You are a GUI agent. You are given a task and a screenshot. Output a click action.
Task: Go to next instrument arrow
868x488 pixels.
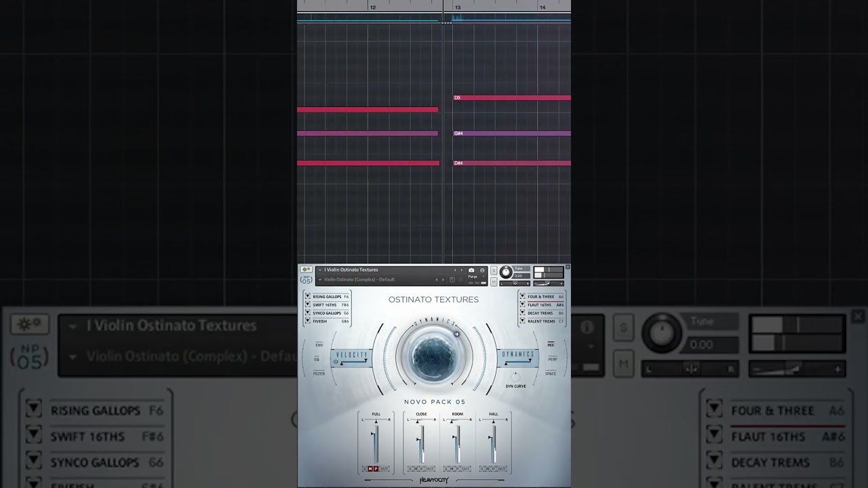(462, 270)
